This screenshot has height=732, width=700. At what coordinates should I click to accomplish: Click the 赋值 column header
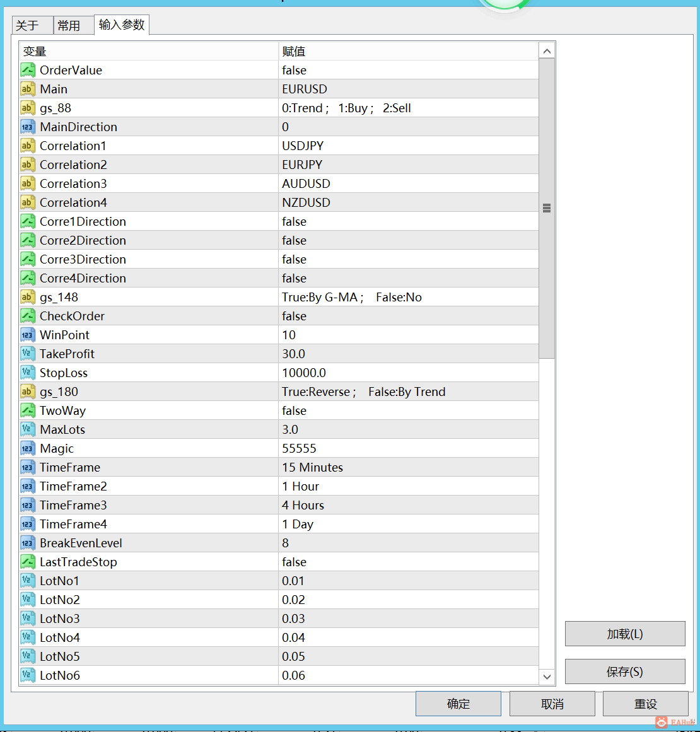point(408,51)
